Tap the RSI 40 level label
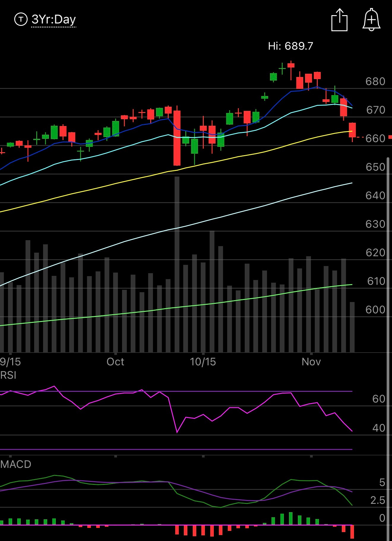 [379, 428]
